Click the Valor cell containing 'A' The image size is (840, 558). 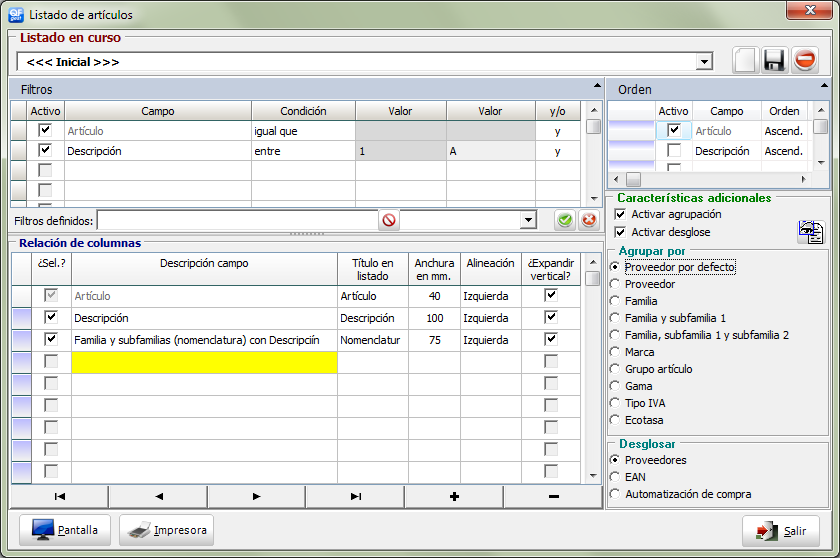[x=491, y=151]
